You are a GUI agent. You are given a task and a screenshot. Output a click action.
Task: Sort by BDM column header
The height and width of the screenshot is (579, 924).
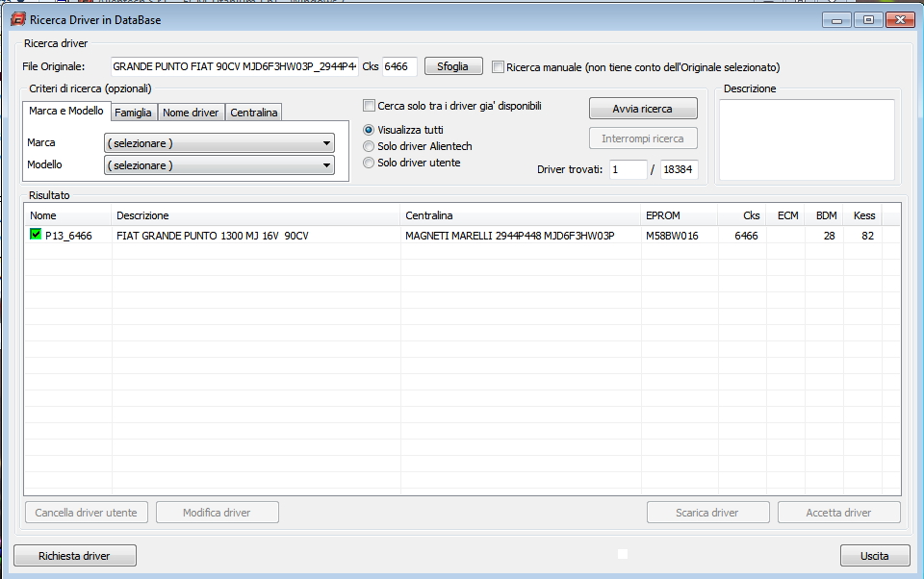coord(824,215)
